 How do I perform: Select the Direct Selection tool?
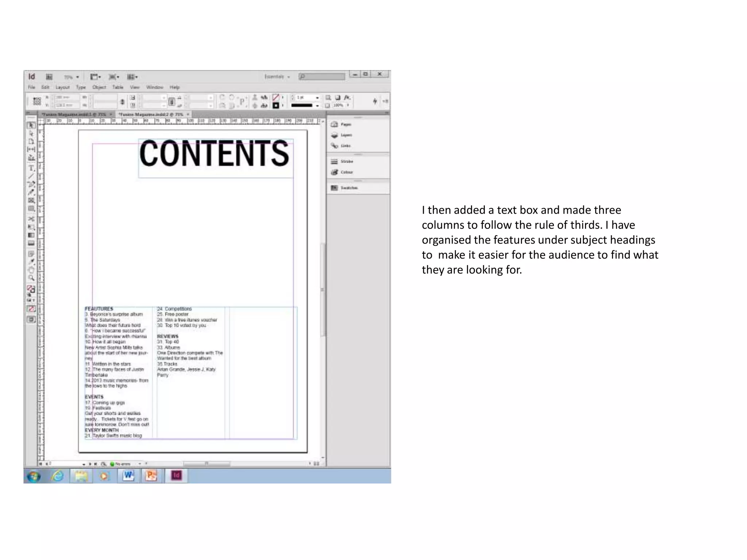[x=31, y=133]
